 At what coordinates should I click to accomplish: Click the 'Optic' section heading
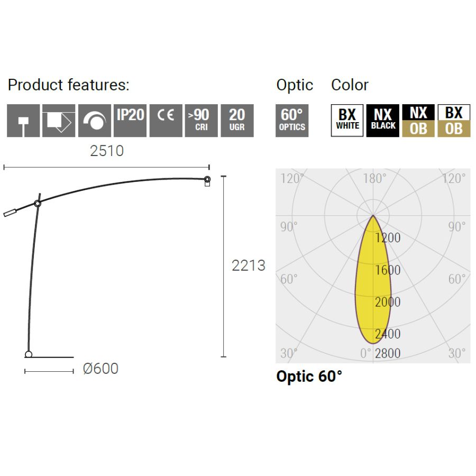(x=295, y=85)
